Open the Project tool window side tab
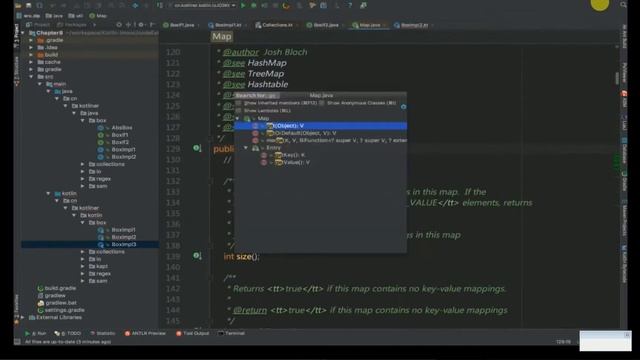This screenshot has width=640, height=360. [17, 36]
